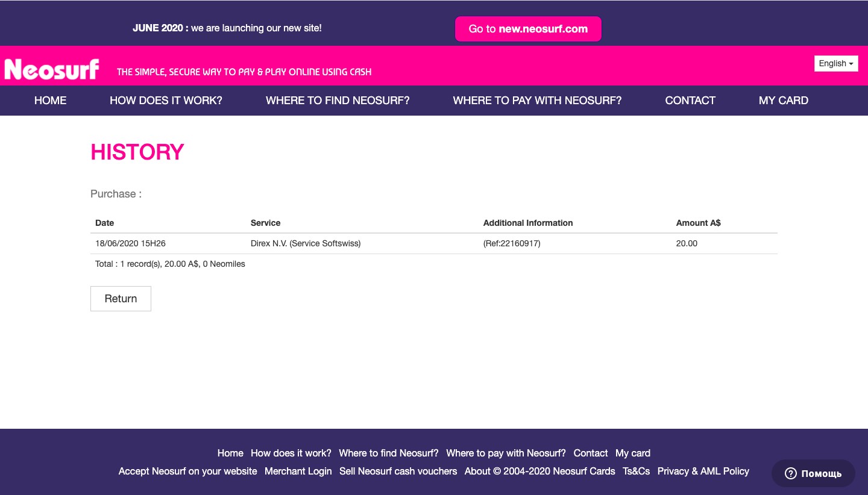Click footer Where to find Neosurf? link

pyautogui.click(x=389, y=453)
